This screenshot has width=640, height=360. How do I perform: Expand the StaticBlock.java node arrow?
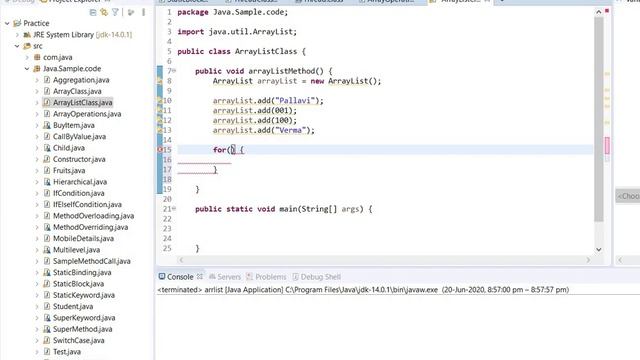pos(37,284)
